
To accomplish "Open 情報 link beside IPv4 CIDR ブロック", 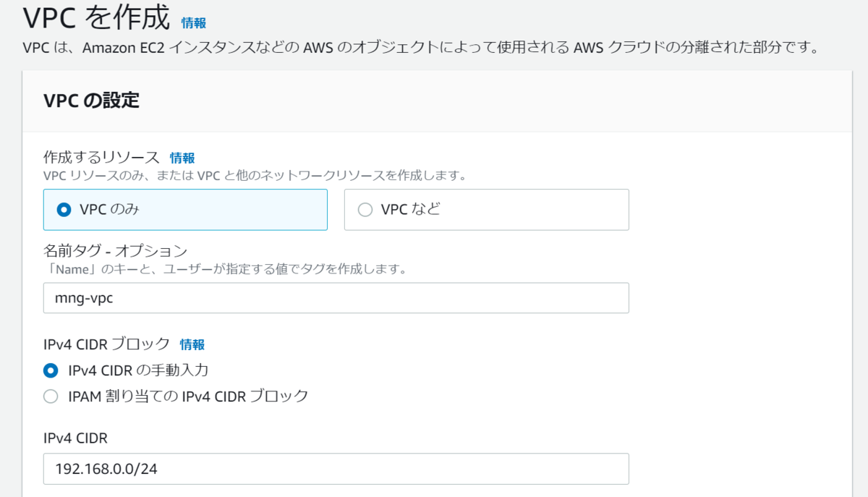I will [192, 344].
